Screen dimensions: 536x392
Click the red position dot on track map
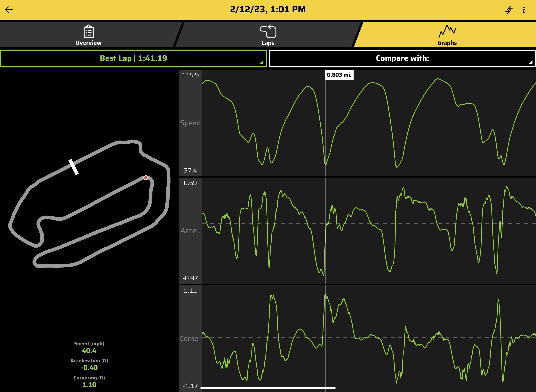[146, 178]
